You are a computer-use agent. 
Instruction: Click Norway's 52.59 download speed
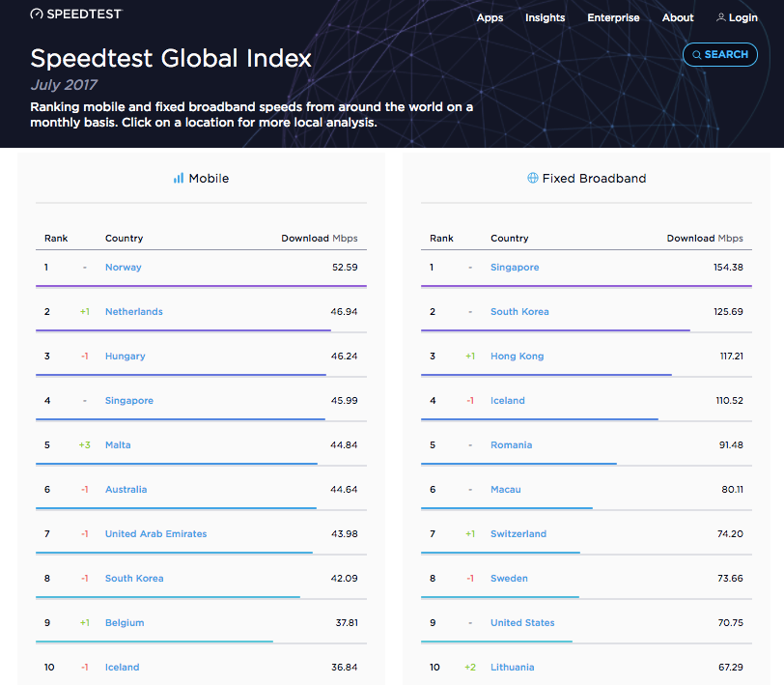(x=345, y=268)
